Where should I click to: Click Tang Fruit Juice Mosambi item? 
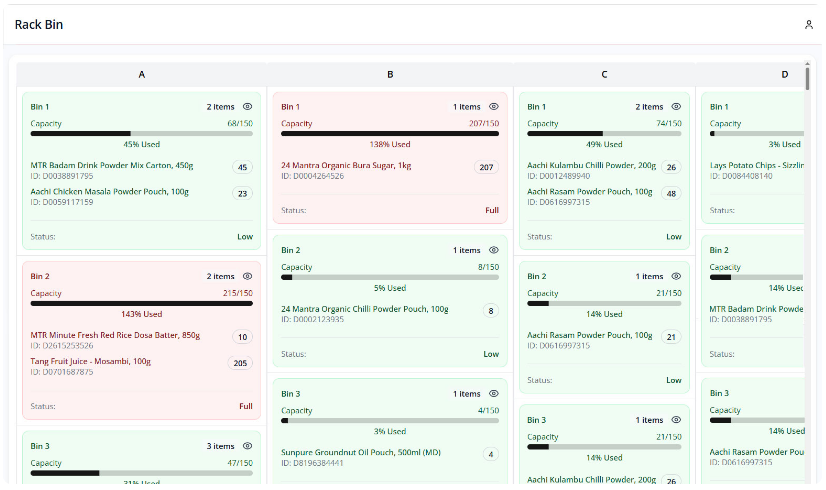[91, 361]
